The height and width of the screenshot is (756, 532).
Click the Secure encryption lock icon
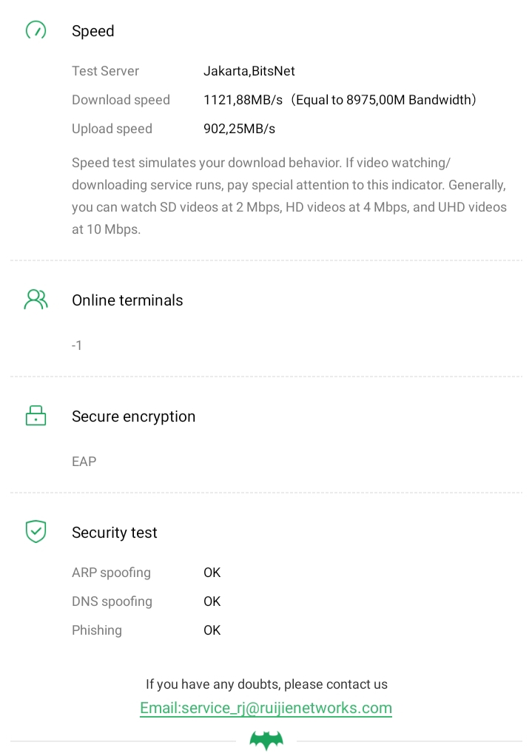point(36,416)
